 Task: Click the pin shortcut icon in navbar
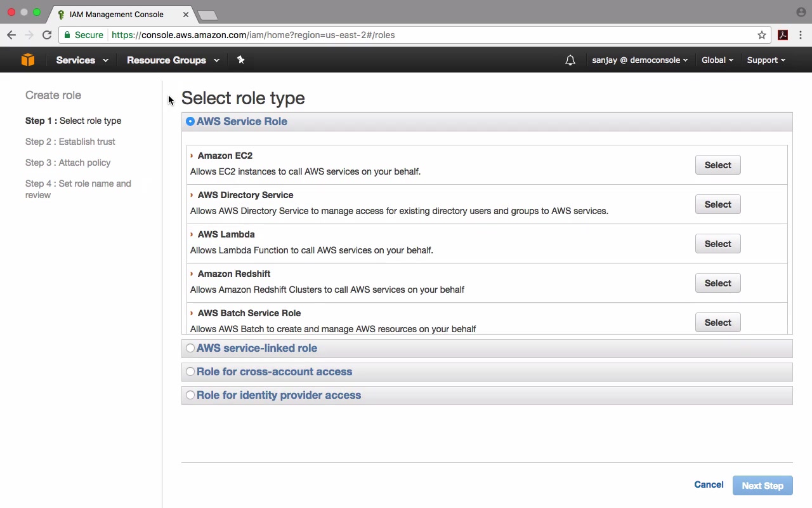click(240, 60)
